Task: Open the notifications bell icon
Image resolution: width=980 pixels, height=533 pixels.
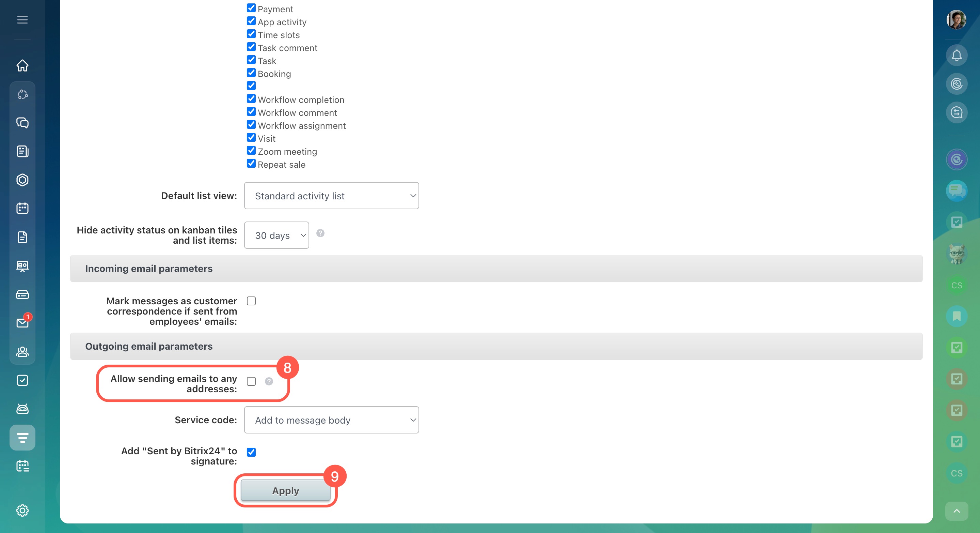Action: pyautogui.click(x=957, y=56)
